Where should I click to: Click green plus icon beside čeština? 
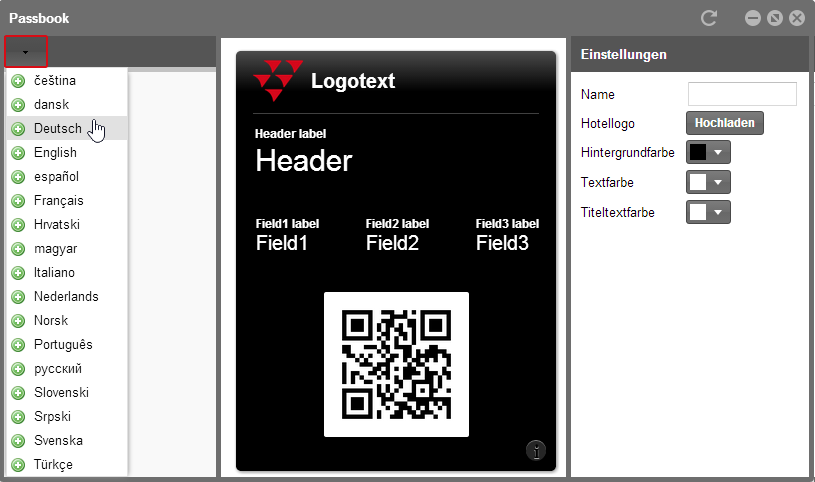coord(18,81)
